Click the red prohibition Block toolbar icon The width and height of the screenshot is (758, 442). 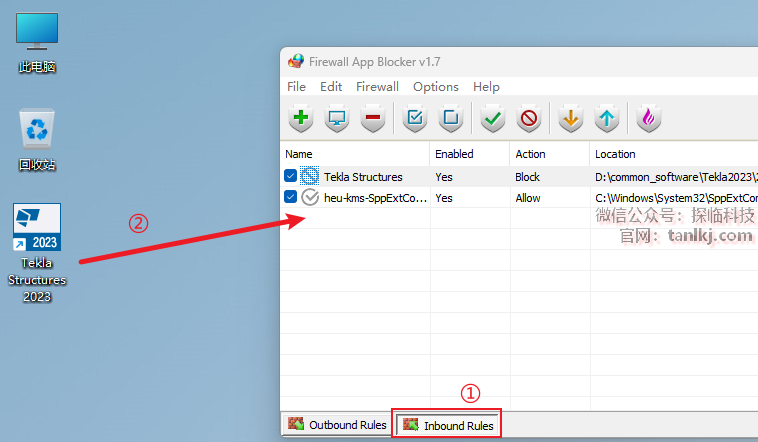[x=529, y=118]
